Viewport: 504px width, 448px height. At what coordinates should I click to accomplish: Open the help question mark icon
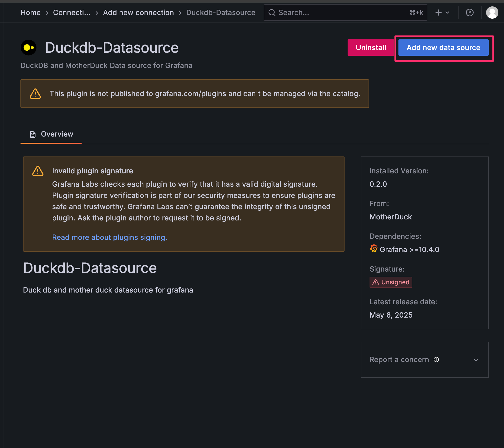pos(470,13)
